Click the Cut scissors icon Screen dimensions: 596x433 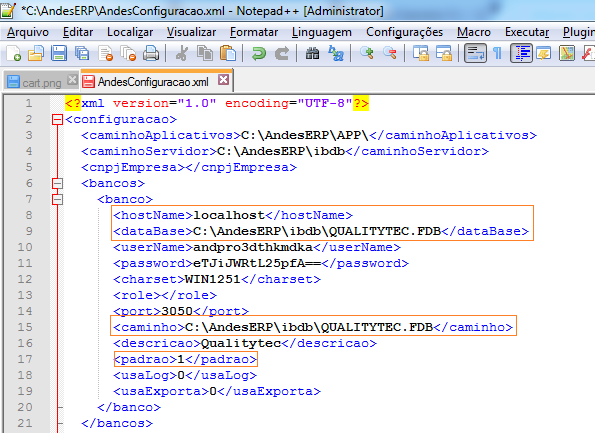coord(182,53)
